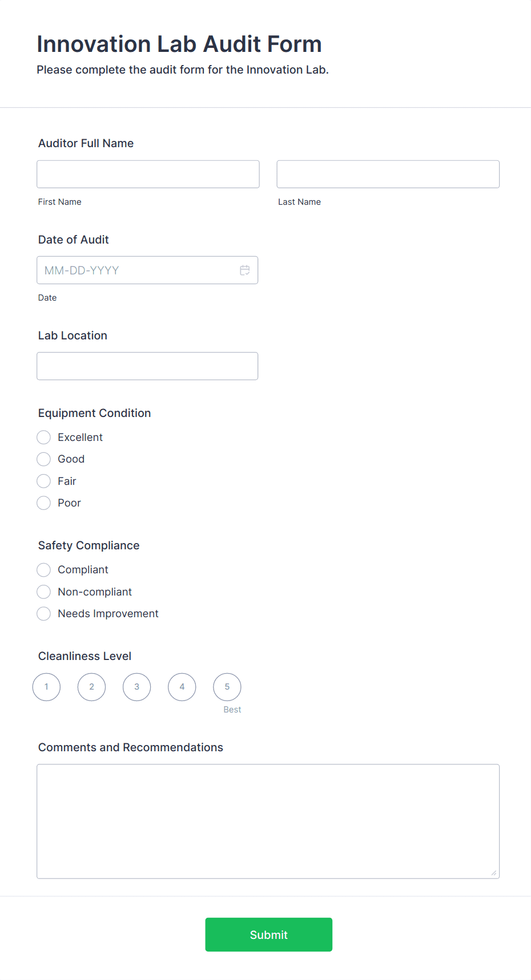Click the Comments and Recommendations text area
This screenshot has height=980, width=531.
(x=268, y=819)
